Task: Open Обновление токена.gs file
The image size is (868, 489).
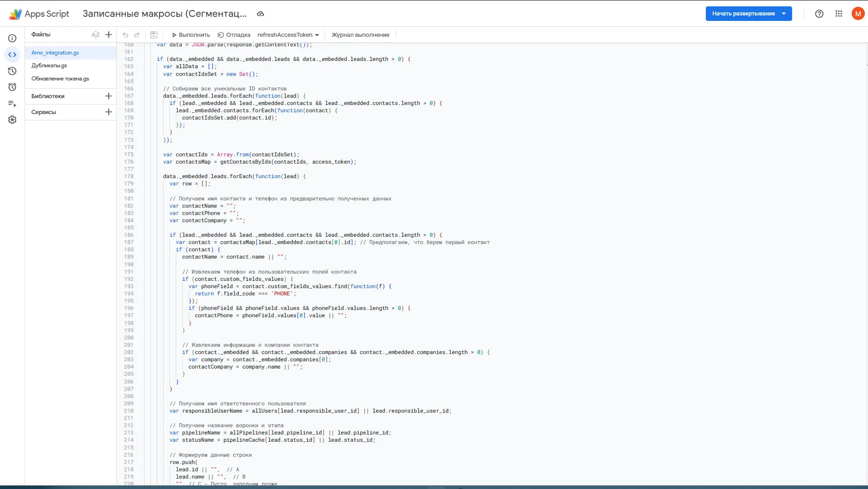Action: point(60,79)
